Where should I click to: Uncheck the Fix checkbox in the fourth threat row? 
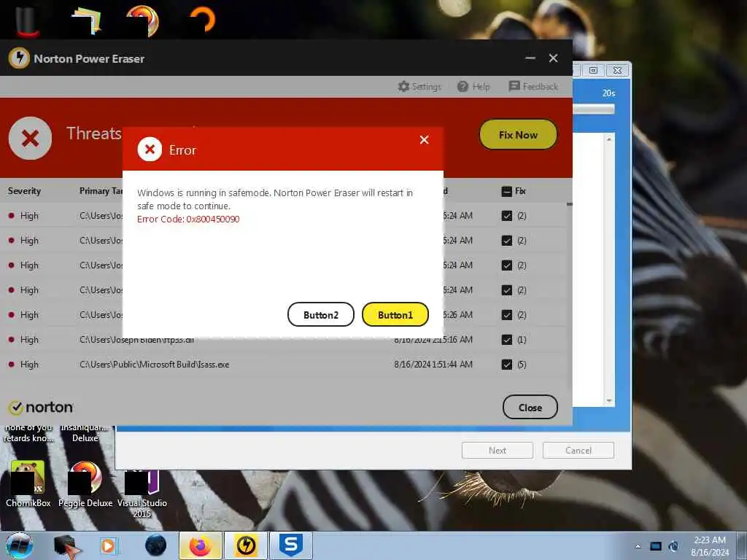tap(506, 290)
